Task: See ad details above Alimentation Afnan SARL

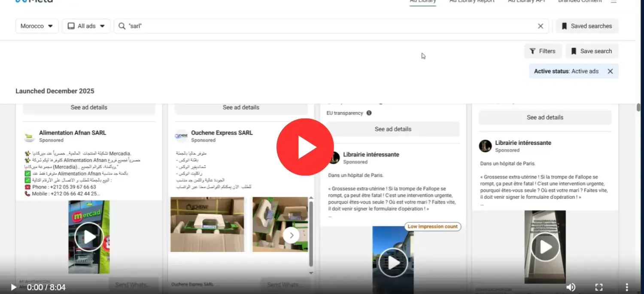Action: point(89,107)
